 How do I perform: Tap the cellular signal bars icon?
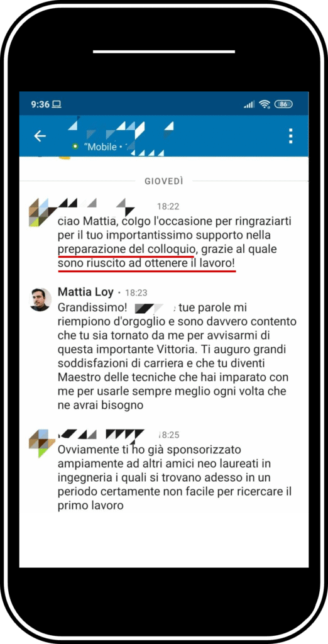[249, 105]
